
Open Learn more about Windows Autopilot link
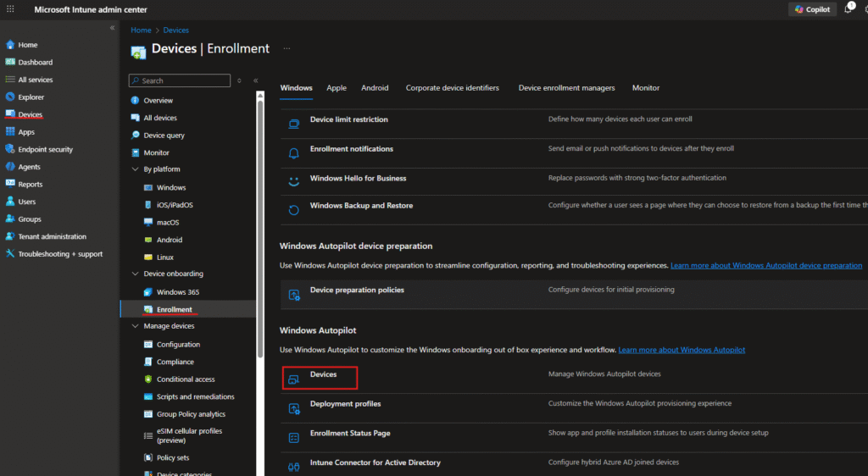[682, 350]
